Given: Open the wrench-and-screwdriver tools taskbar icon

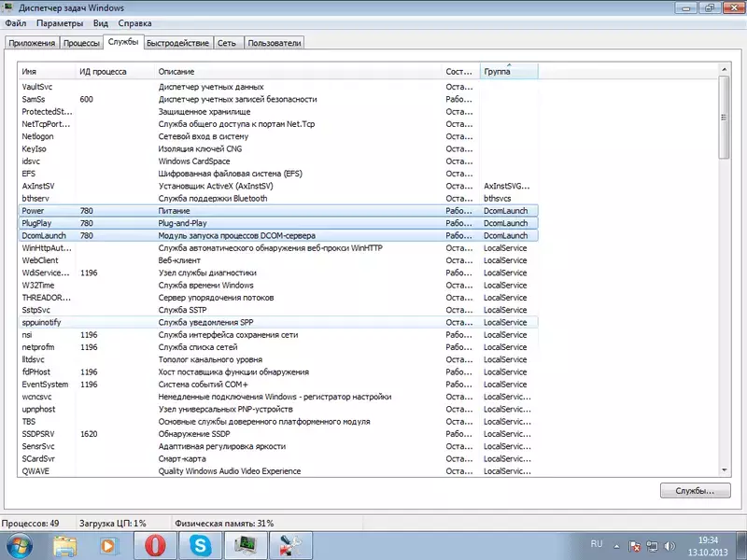Looking at the screenshot, I should pyautogui.click(x=290, y=546).
